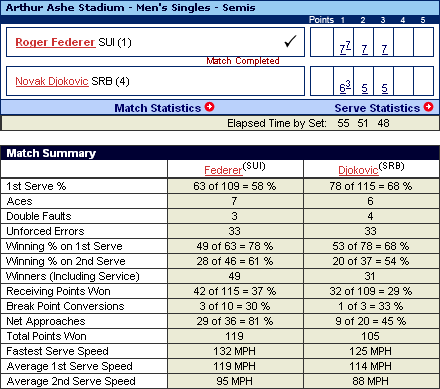This screenshot has width=440, height=389.
Task: Click the Unforced Errors row label
Action: pyautogui.click(x=45, y=231)
